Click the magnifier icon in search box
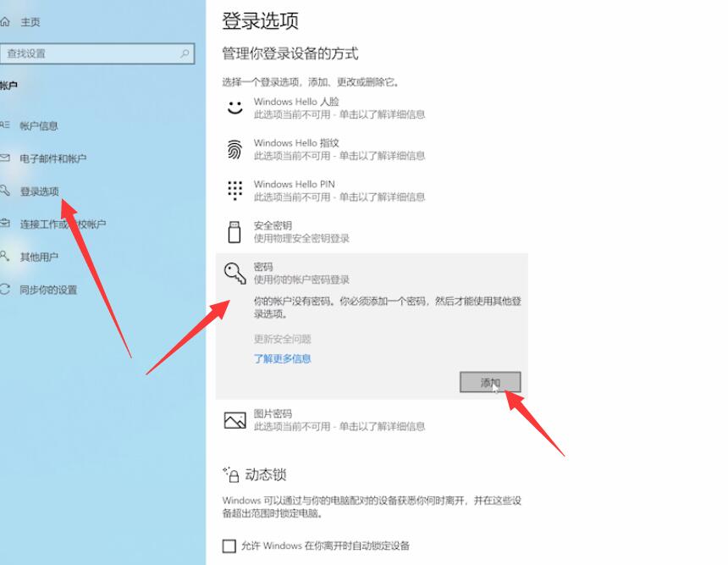 [185, 53]
